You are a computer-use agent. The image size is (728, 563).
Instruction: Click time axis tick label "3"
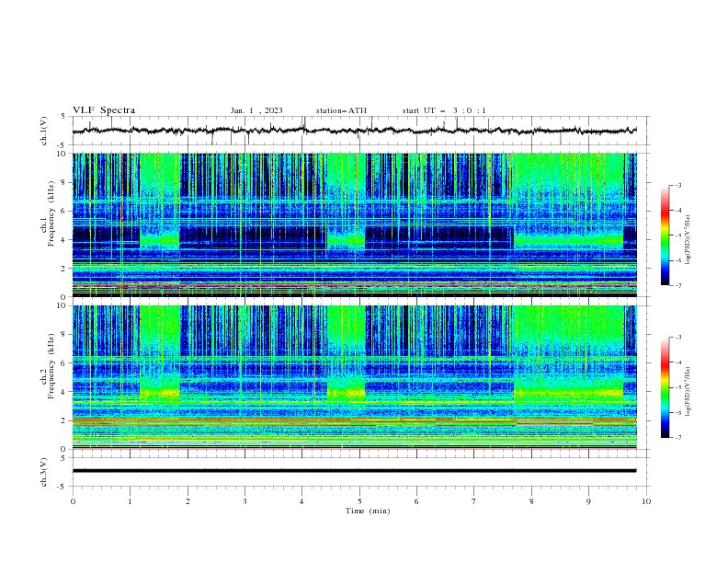pyautogui.click(x=245, y=501)
